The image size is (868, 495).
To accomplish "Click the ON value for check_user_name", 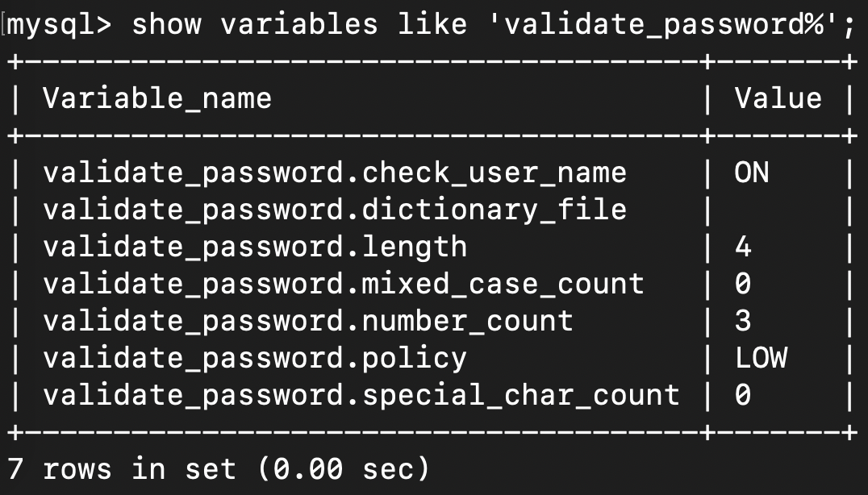I will click(x=752, y=173).
